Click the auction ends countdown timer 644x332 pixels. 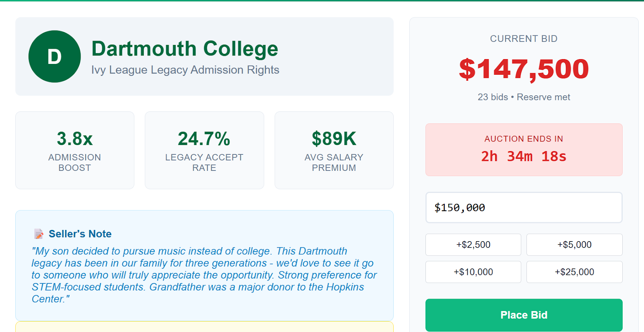coord(524,156)
